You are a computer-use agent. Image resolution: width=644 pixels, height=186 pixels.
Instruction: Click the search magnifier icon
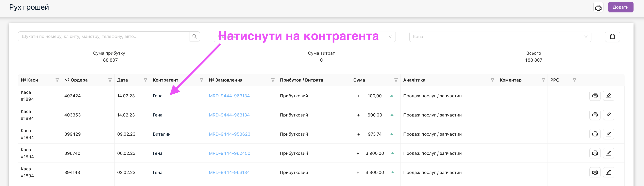coord(195,37)
